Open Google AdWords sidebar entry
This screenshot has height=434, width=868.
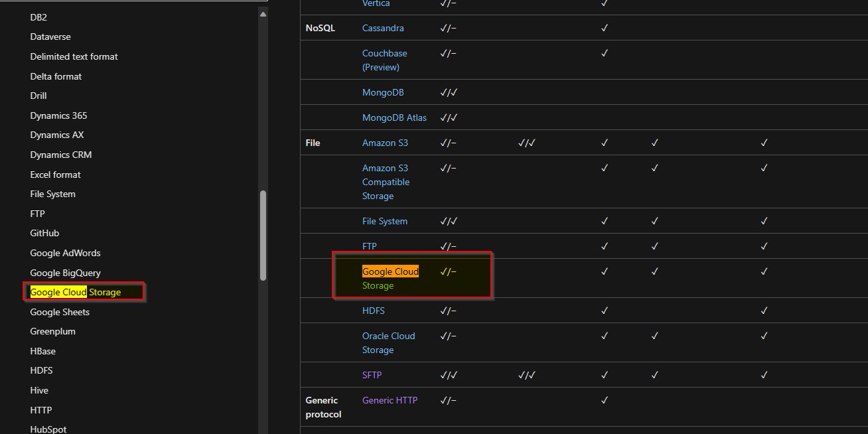tap(65, 253)
